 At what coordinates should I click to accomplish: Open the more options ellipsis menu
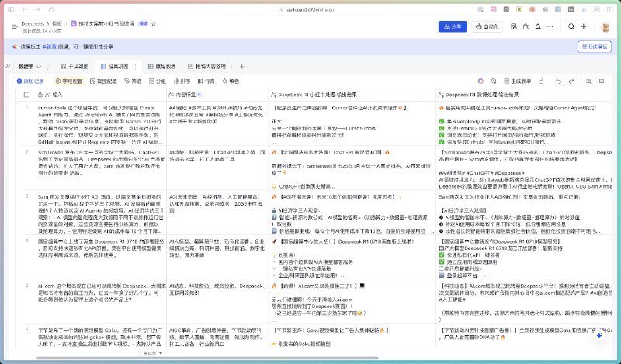pyautogui.click(x=550, y=26)
